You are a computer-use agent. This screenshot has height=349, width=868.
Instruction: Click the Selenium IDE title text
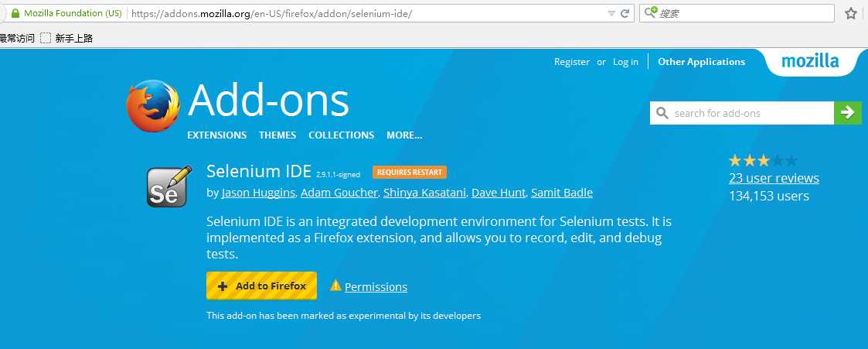(259, 171)
